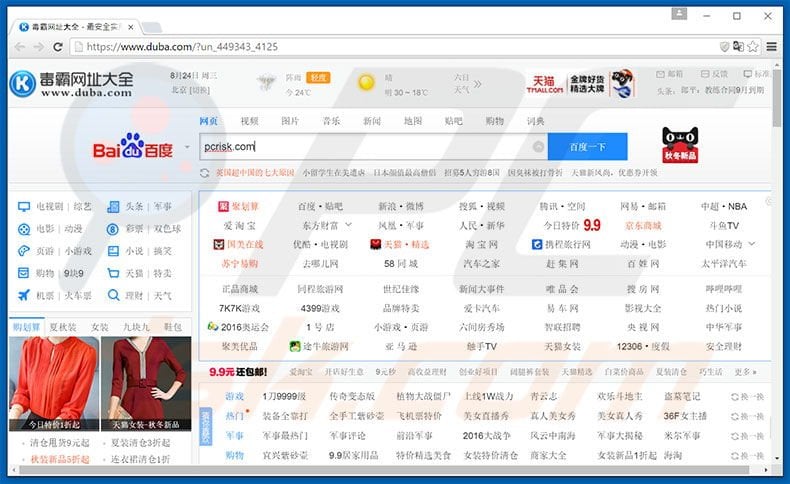Open the 京东商城 link
The height and width of the screenshot is (484, 790).
643,226
